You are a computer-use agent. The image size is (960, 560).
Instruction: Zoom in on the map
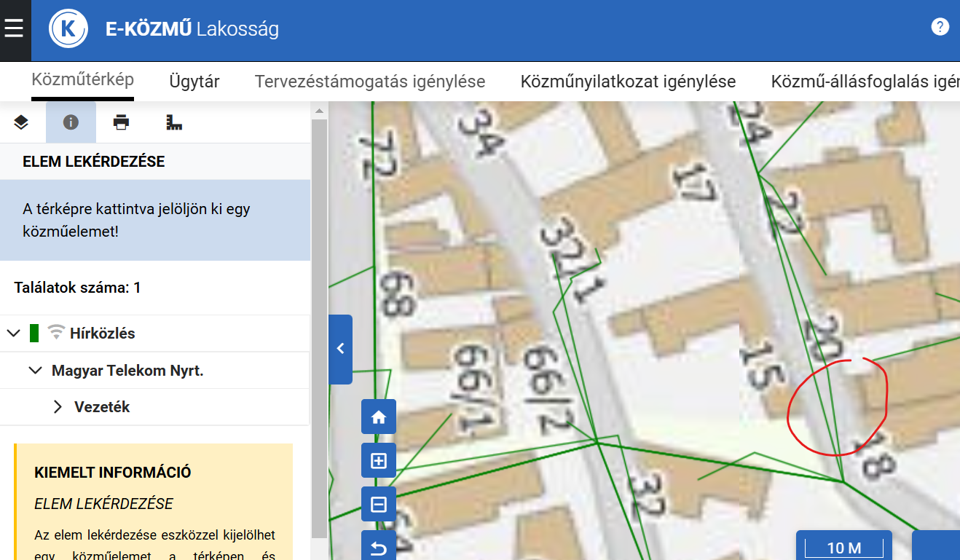coord(379,461)
